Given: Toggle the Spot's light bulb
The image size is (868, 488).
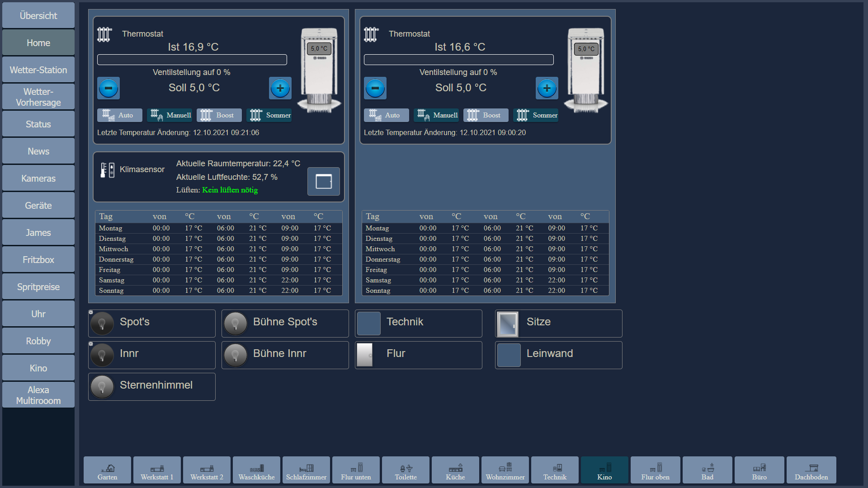Looking at the screenshot, I should (x=102, y=324).
